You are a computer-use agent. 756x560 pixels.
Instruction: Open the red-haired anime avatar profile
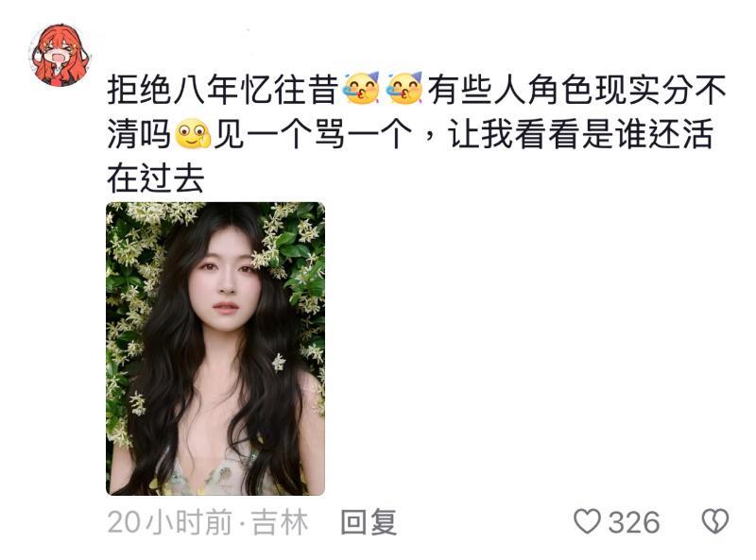[60, 55]
